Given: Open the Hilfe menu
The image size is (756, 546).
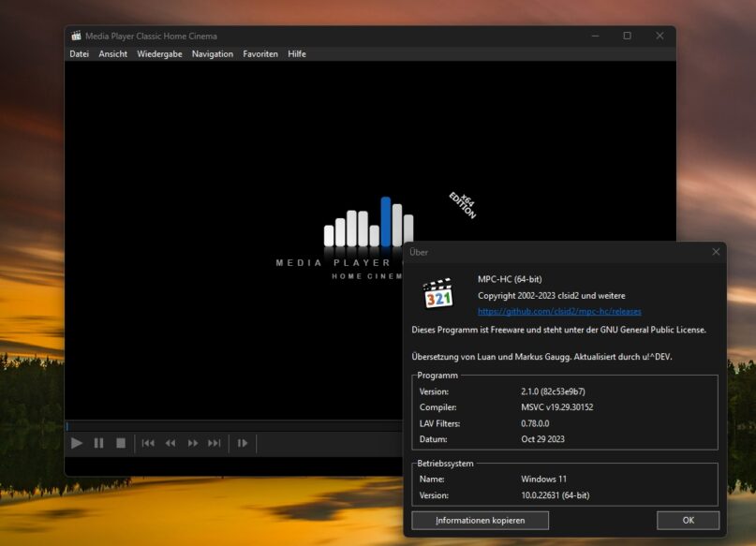Looking at the screenshot, I should click(x=296, y=53).
